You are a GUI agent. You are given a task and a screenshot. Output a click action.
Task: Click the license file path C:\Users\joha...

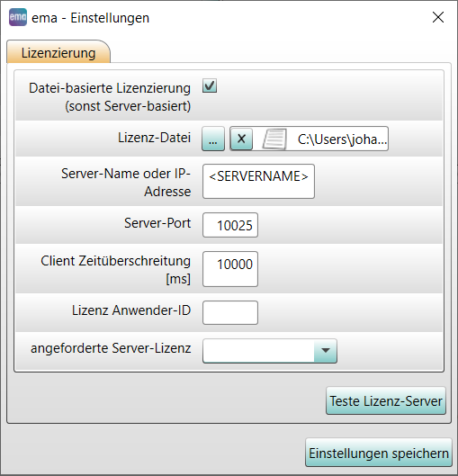click(342, 139)
